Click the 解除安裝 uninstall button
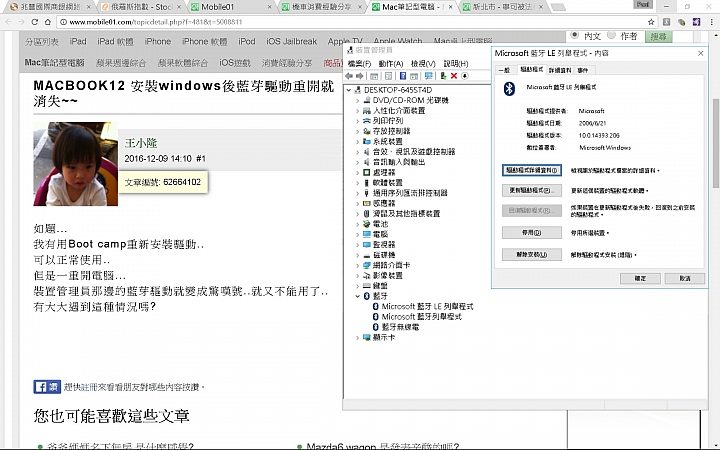The height and width of the screenshot is (450, 720). click(532, 254)
